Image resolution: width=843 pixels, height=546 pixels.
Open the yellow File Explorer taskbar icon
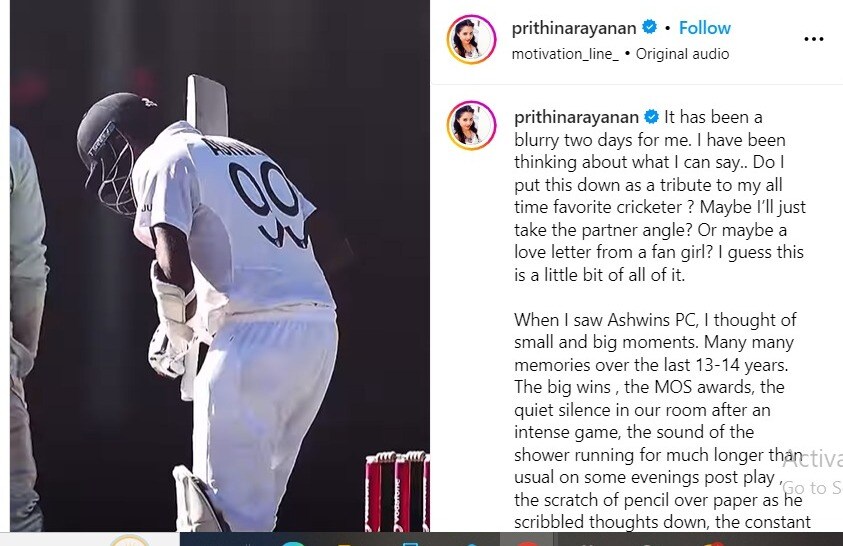pyautogui.click(x=344, y=543)
